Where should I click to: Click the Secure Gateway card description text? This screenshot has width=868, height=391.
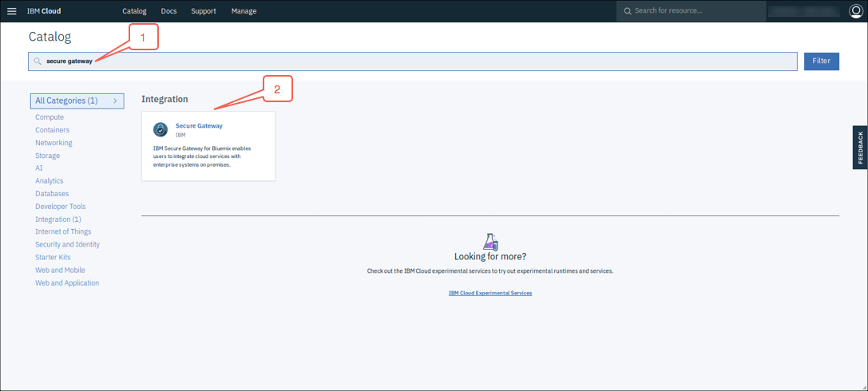203,156
